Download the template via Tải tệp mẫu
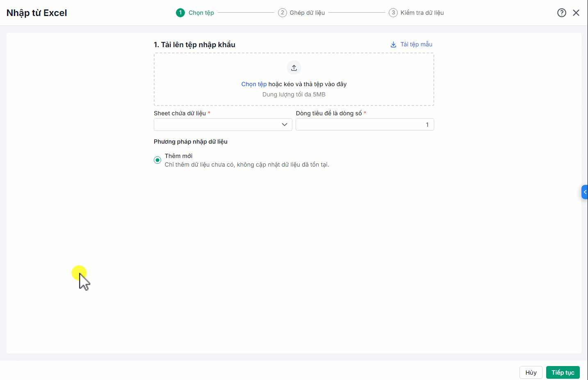 [x=416, y=44]
